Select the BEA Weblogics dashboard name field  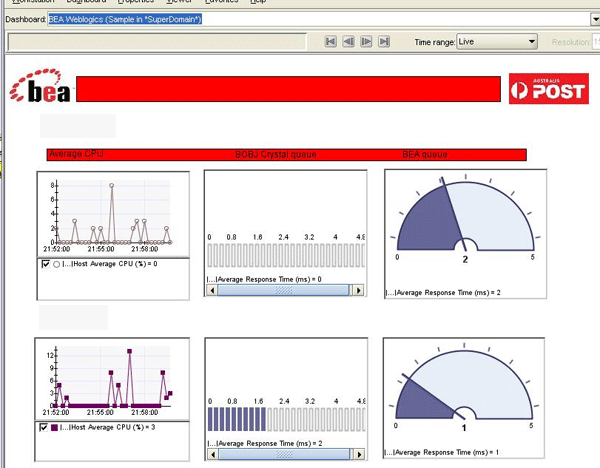pos(319,19)
